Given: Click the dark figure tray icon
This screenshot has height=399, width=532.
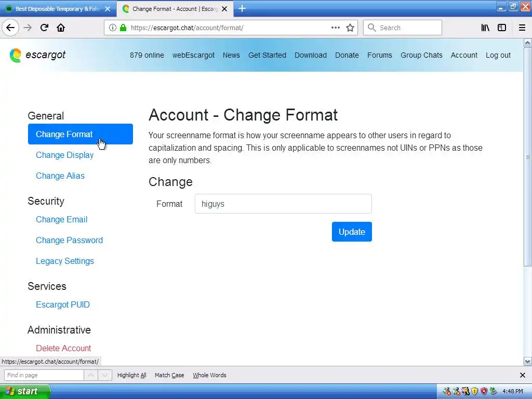Looking at the screenshot, I should (x=465, y=392).
